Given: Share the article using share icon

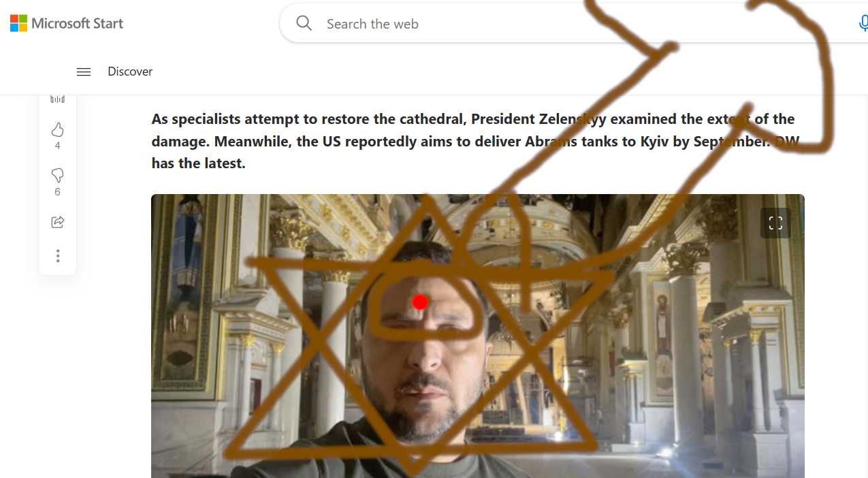Looking at the screenshot, I should (58, 222).
